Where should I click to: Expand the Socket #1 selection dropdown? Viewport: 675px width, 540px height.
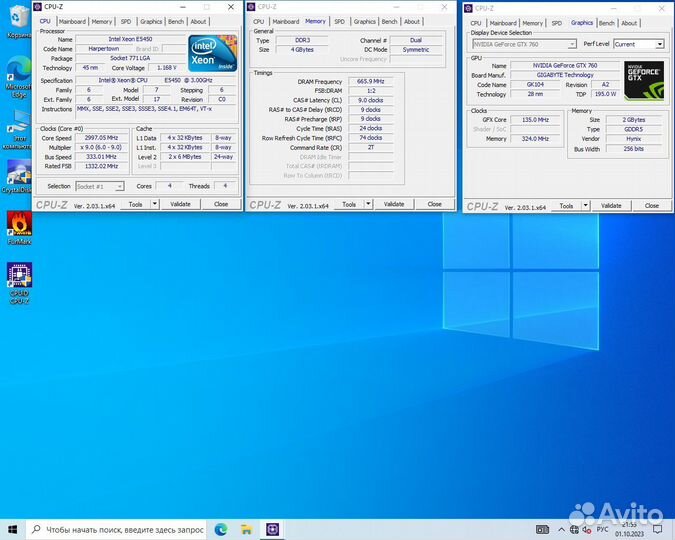point(120,186)
